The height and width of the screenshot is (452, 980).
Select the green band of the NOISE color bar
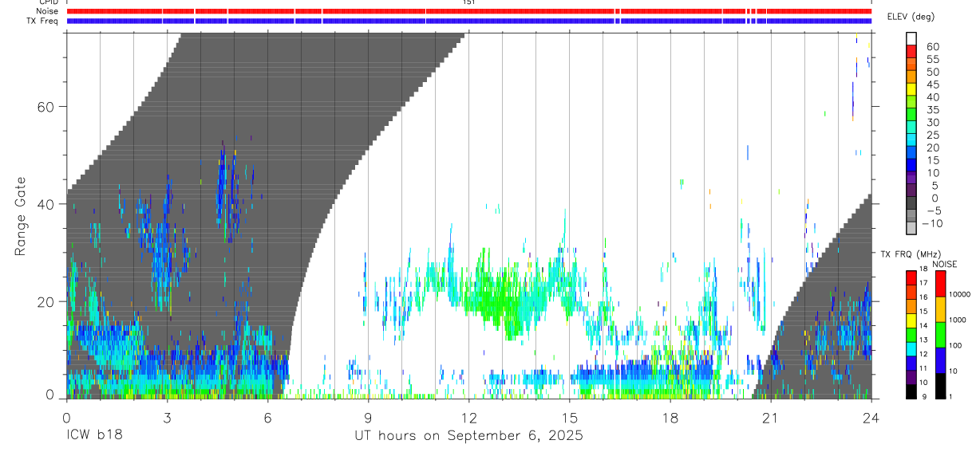point(940,333)
